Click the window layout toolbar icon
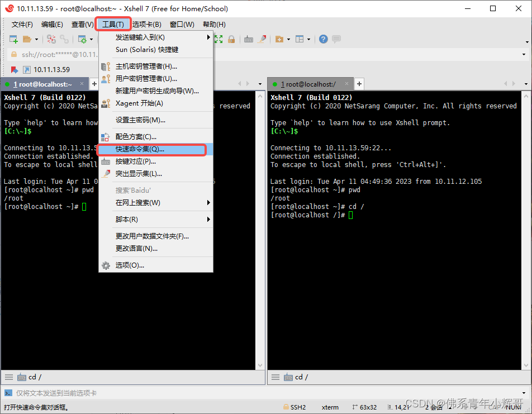This screenshot has height=414, width=532. [300, 39]
